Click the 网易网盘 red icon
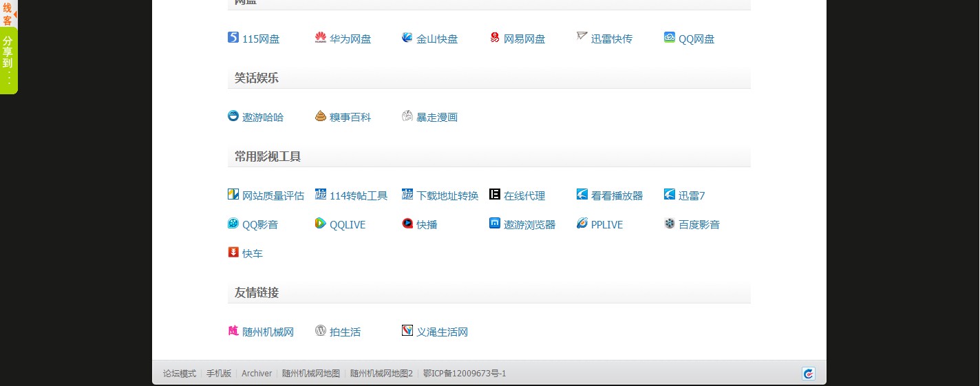 tap(495, 37)
